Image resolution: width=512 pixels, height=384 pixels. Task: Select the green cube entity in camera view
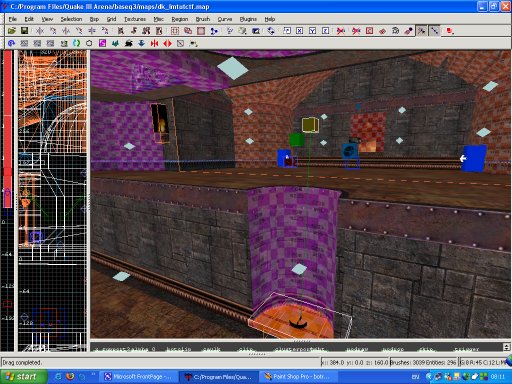tap(296, 140)
